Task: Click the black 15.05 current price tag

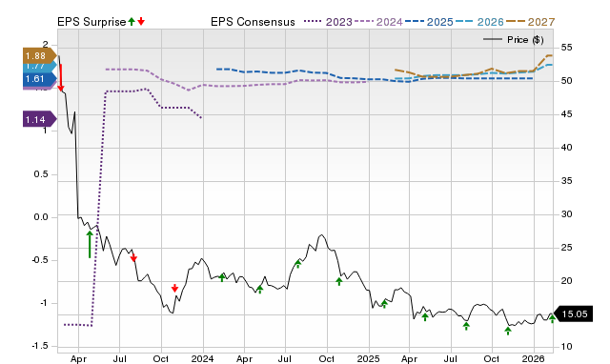Action: click(x=573, y=313)
